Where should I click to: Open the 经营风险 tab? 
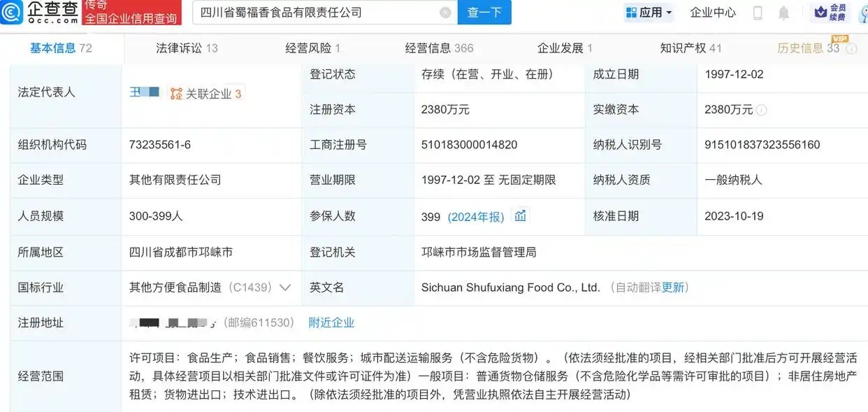[312, 48]
